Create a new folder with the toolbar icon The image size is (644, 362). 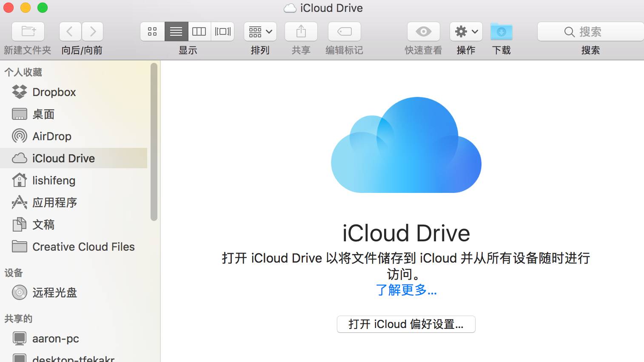(x=28, y=31)
